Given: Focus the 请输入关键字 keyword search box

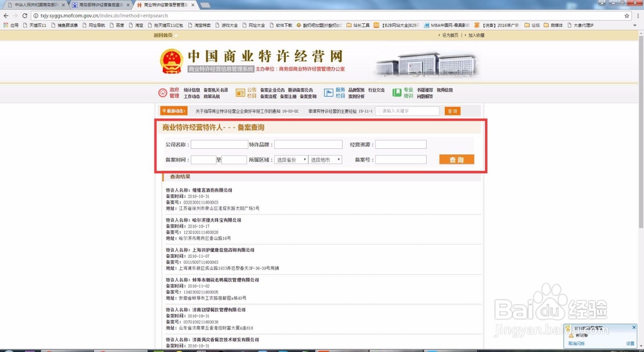Looking at the screenshot, I should 408,111.
